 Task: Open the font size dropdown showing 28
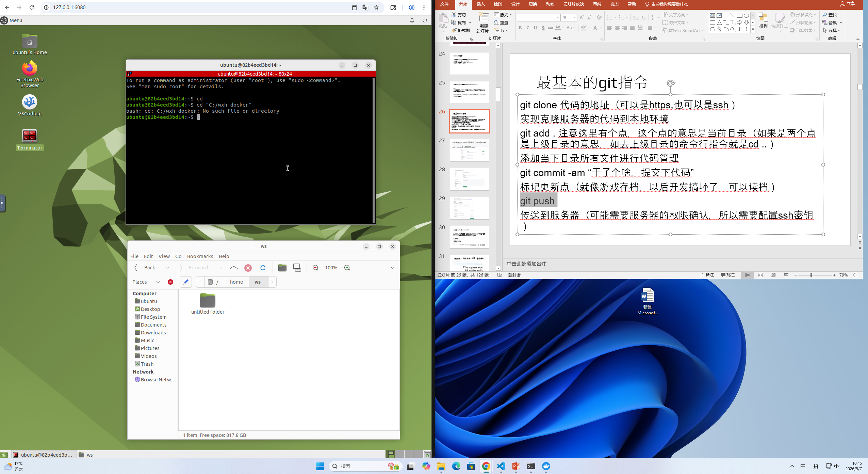coord(575,17)
